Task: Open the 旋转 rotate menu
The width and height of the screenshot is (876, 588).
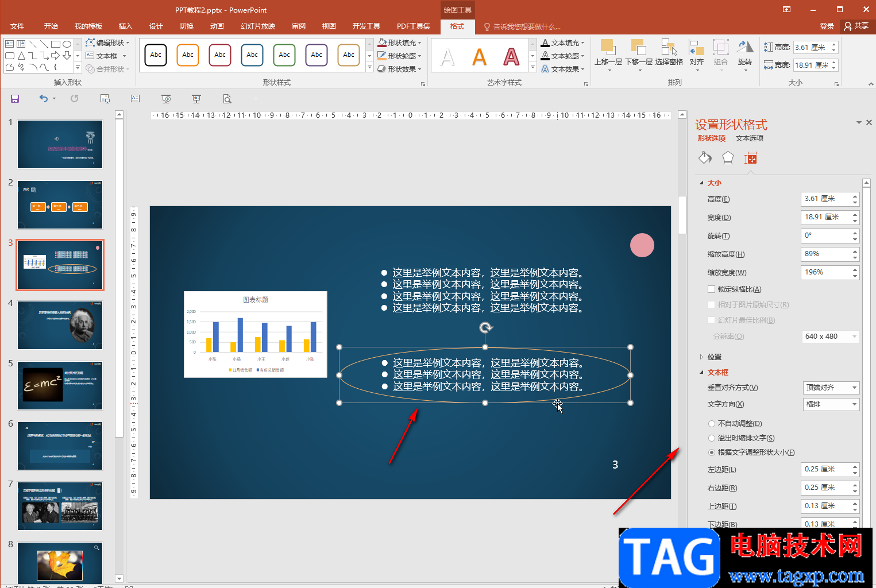Action: click(x=745, y=55)
